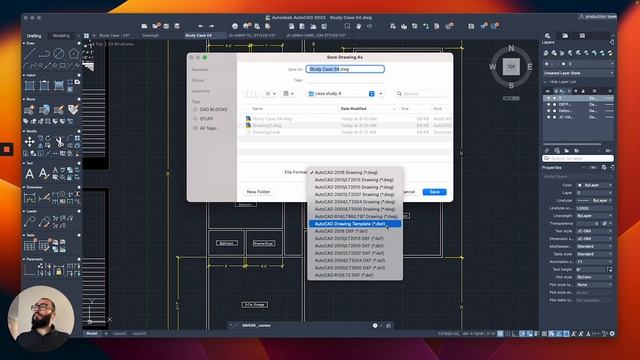Click the Insert Block icon

(29, 109)
